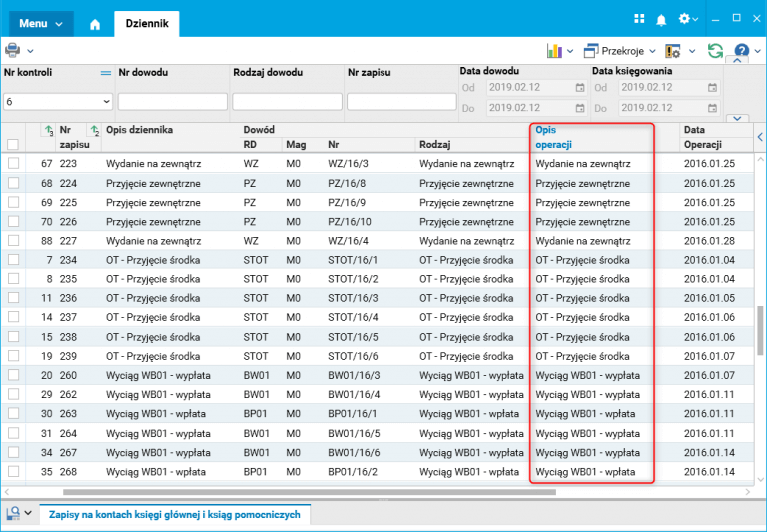Click sort indicator 2 beside Nr zapisu

95,130
